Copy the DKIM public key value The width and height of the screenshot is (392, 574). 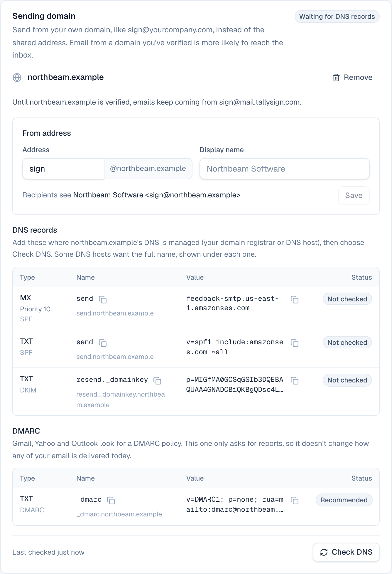295,380
